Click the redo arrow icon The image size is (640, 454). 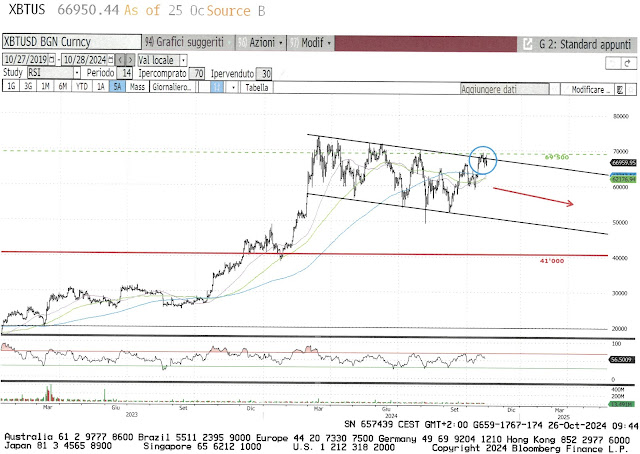[628, 63]
